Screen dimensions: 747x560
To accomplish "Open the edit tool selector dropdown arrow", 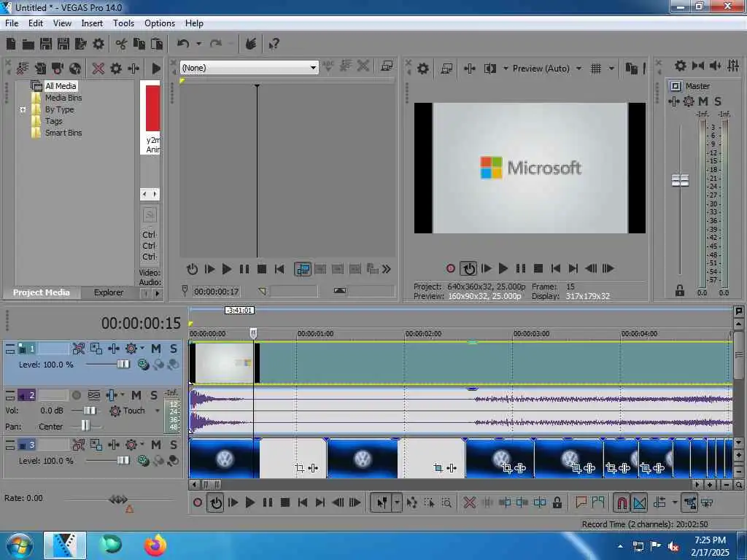I will [397, 502].
